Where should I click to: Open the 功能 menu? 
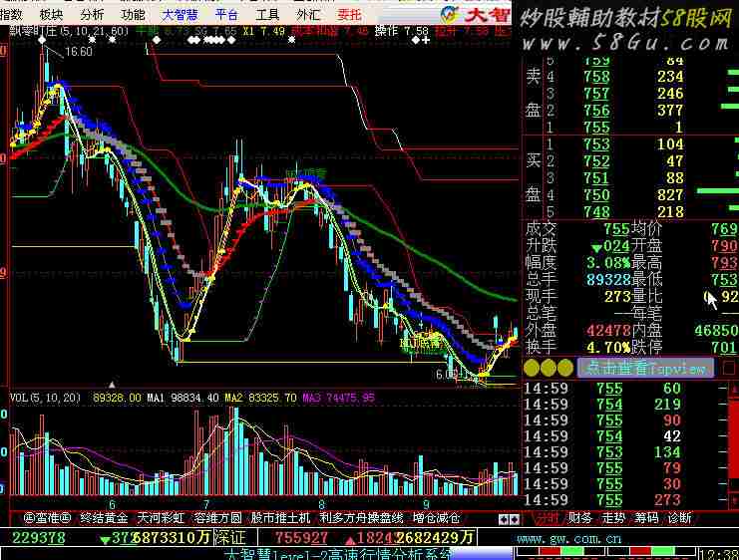click(133, 15)
